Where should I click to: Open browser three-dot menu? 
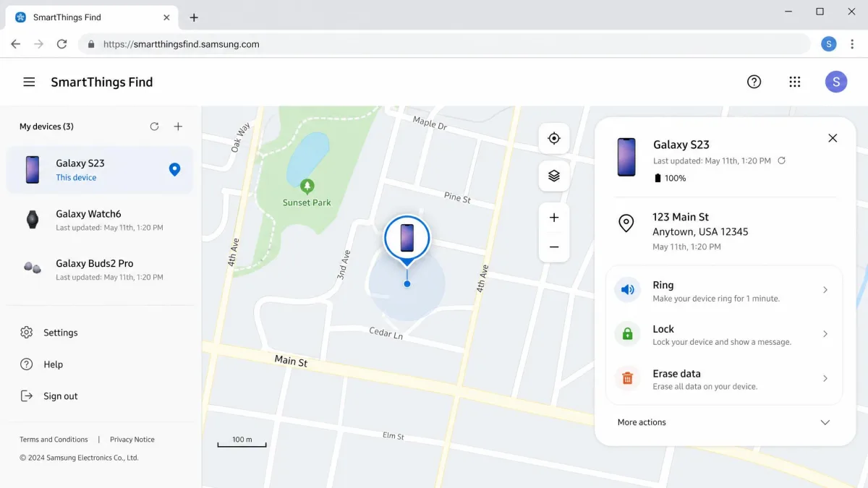coord(851,44)
